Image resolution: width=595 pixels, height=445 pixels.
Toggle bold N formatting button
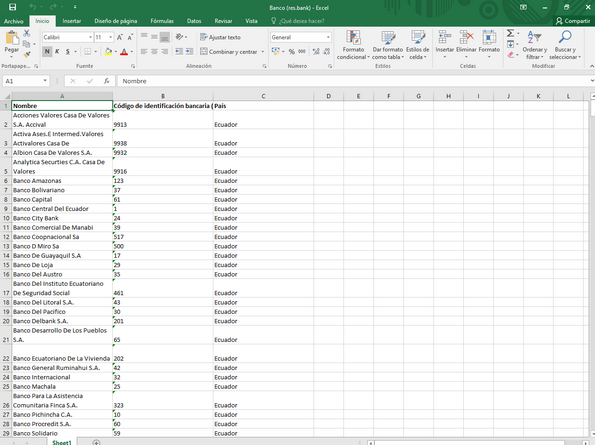click(x=47, y=52)
